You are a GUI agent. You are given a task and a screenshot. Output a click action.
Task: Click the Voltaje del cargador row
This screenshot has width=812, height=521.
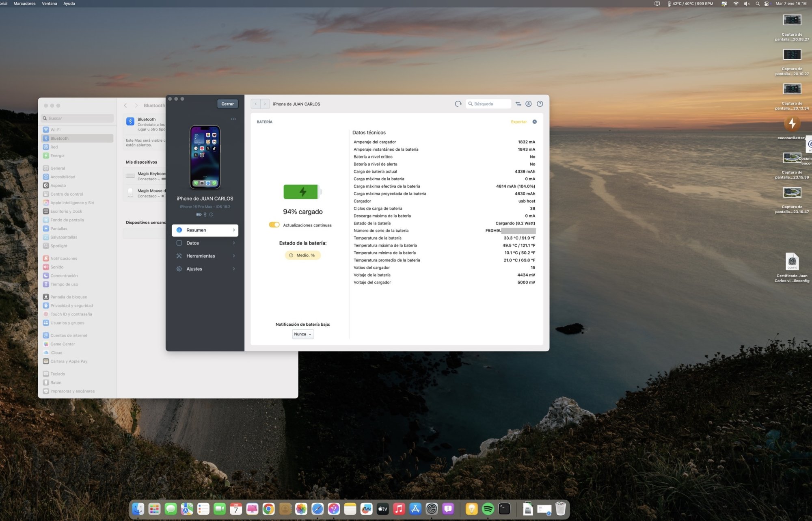tap(444, 283)
